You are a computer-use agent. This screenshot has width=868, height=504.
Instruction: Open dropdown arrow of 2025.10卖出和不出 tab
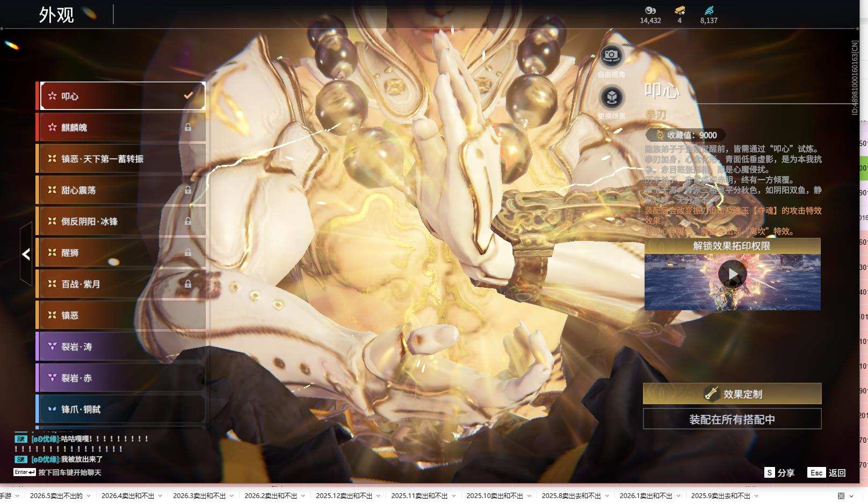click(x=529, y=496)
